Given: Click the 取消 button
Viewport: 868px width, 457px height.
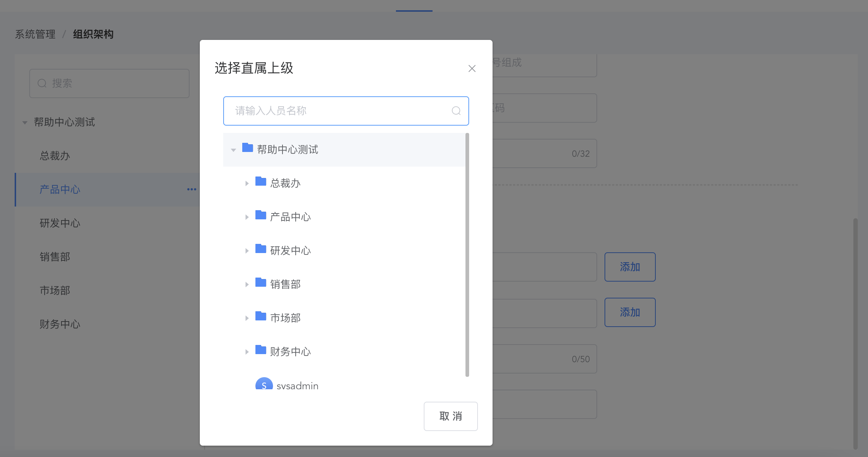Looking at the screenshot, I should click(x=450, y=416).
